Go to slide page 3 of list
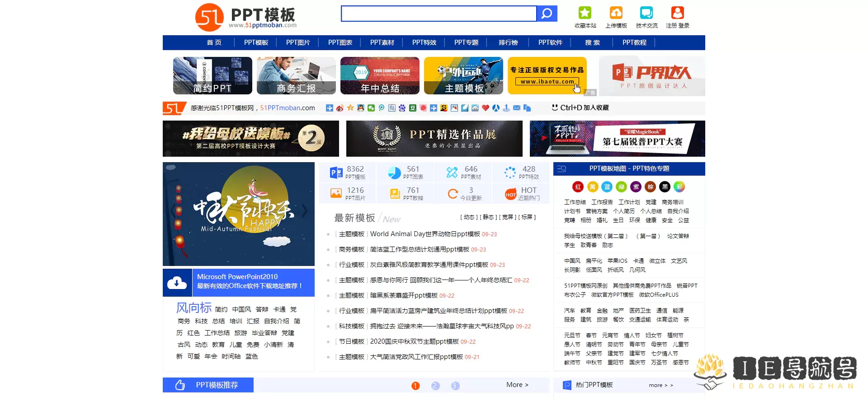868x401 pixels. [455, 386]
